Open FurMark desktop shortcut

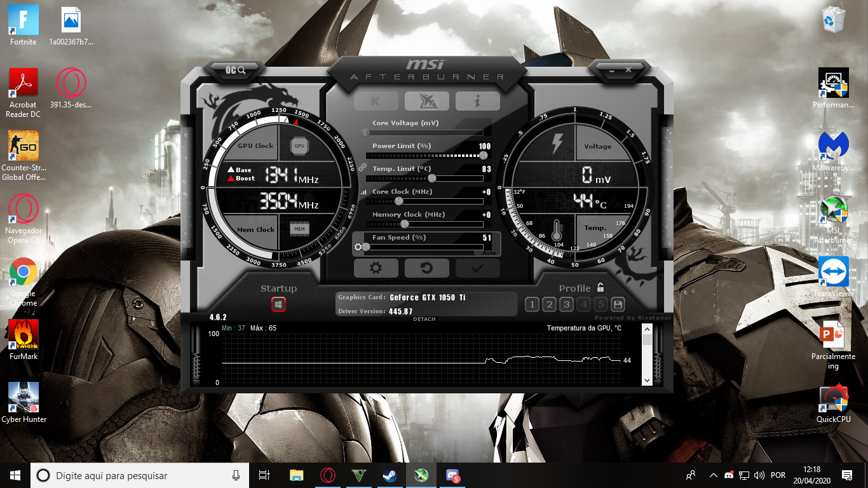pyautogui.click(x=24, y=340)
